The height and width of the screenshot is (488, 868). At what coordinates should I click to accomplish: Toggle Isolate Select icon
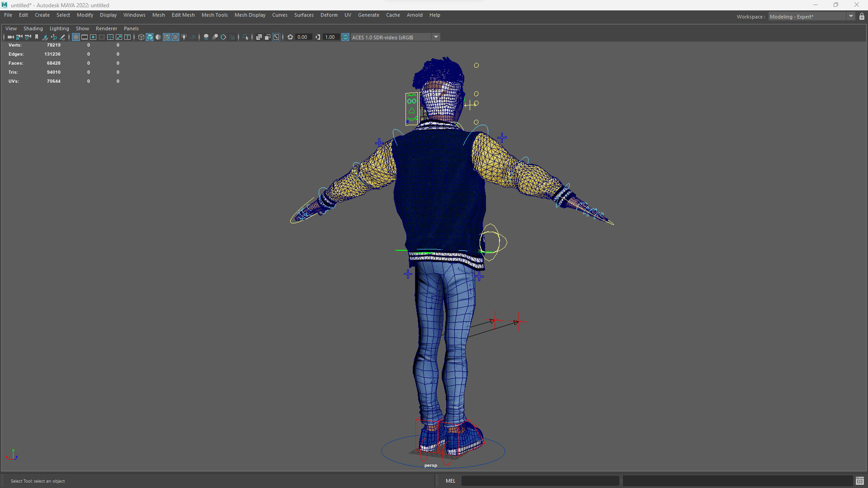(245, 37)
